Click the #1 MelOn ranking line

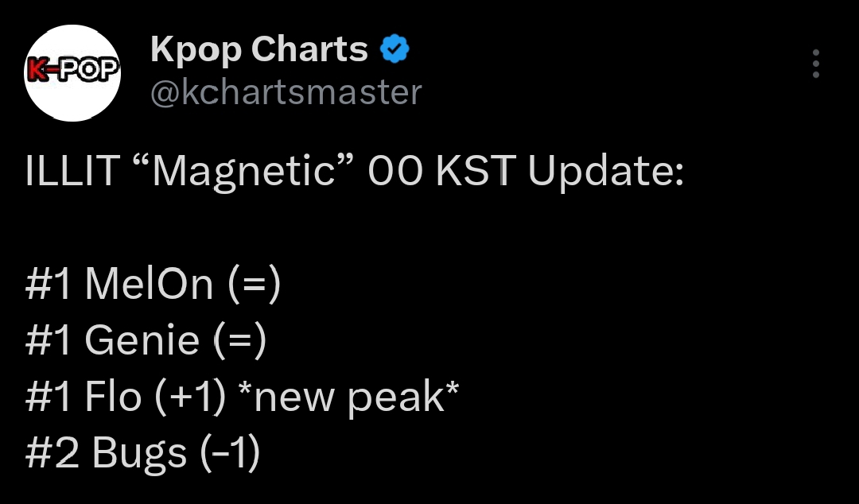click(153, 284)
